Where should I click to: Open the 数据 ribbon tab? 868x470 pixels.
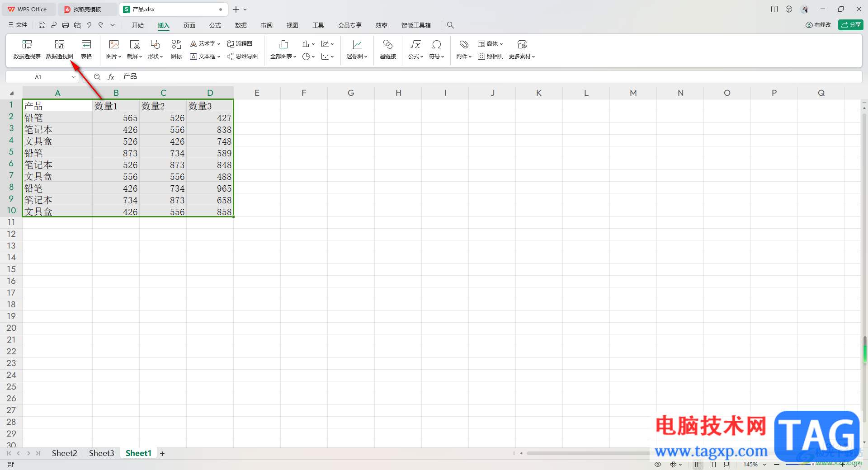click(x=241, y=25)
